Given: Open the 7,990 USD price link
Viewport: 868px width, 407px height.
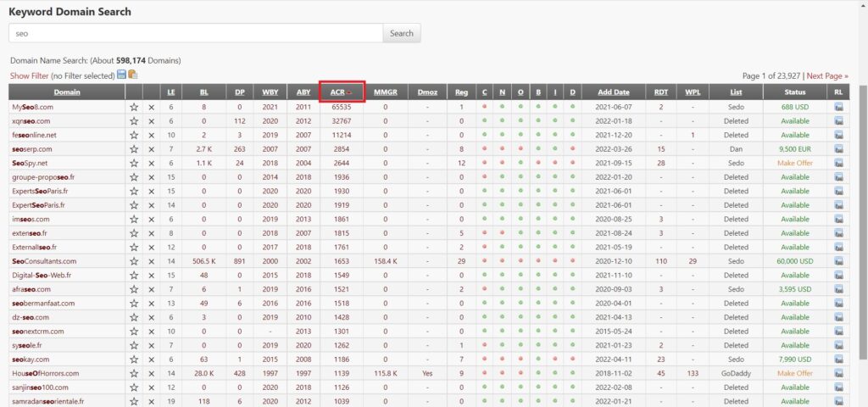Looking at the screenshot, I should point(795,360).
